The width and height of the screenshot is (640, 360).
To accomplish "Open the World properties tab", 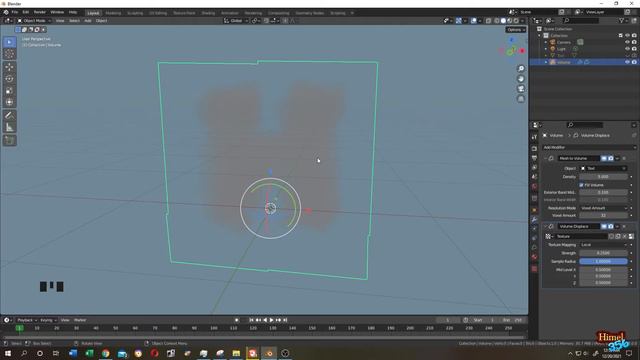I will coord(534,187).
